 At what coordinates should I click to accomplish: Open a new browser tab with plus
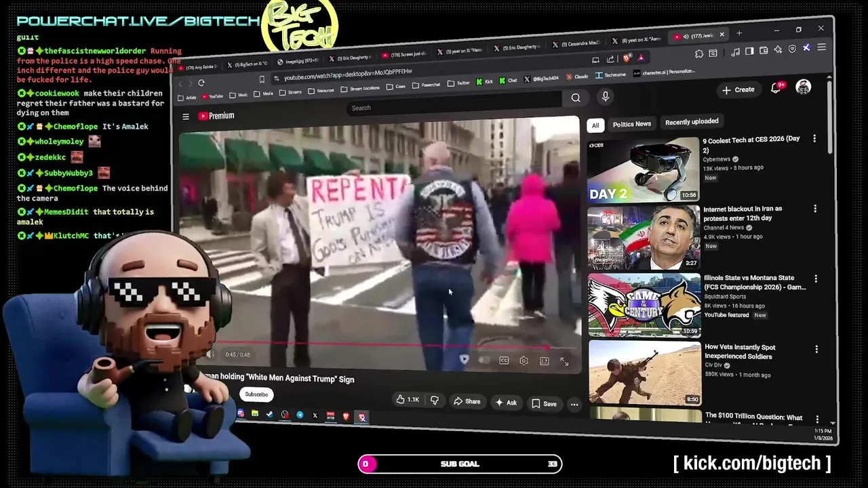pyautogui.click(x=739, y=33)
